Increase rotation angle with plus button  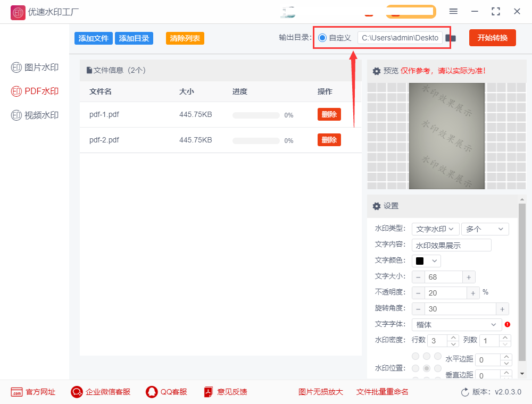[x=503, y=309]
